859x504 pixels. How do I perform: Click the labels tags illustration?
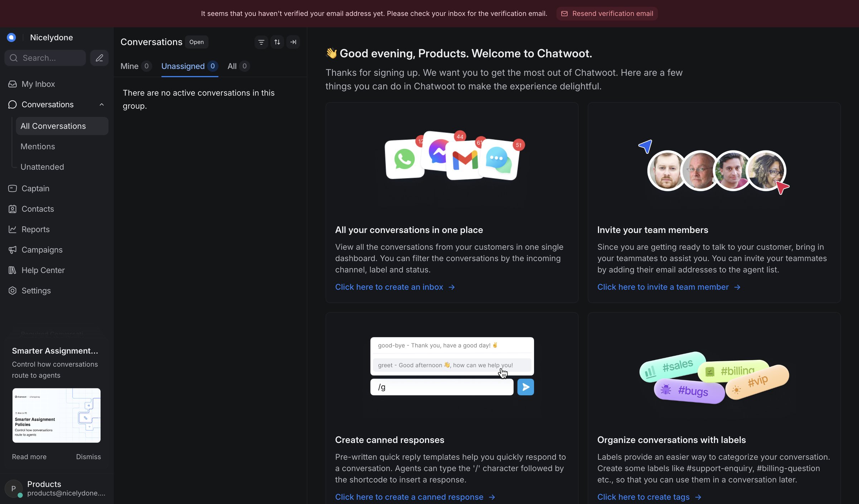[x=714, y=377]
